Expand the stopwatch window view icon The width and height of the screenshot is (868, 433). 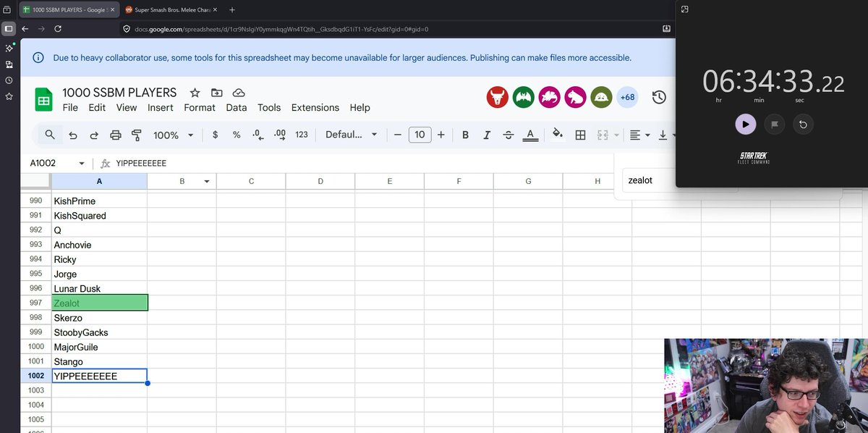click(686, 9)
